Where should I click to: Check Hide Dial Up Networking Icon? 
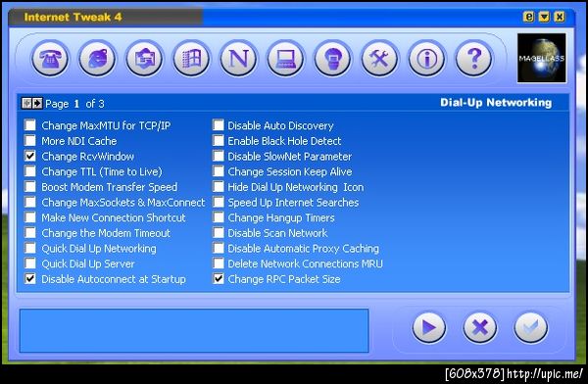pos(219,186)
